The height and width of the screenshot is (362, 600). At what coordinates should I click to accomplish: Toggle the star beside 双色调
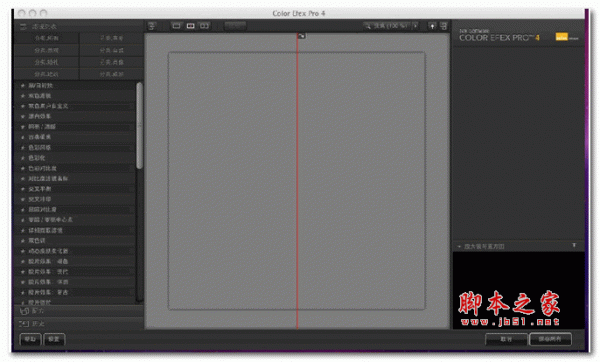23,241
